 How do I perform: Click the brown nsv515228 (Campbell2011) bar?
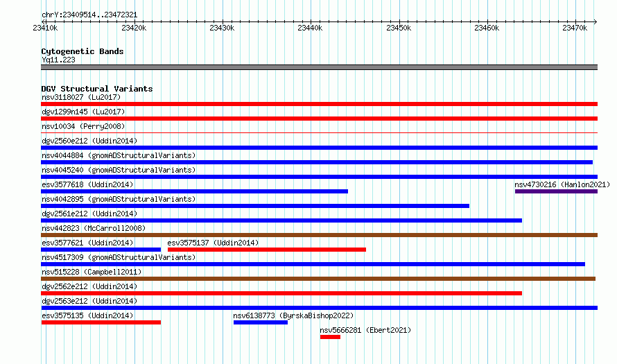coord(318,279)
